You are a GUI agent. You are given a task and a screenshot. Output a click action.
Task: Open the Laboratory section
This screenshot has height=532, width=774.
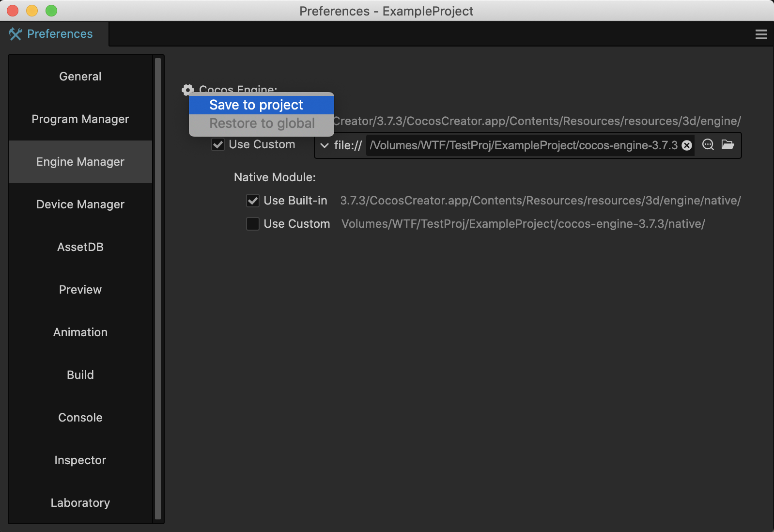(80, 503)
